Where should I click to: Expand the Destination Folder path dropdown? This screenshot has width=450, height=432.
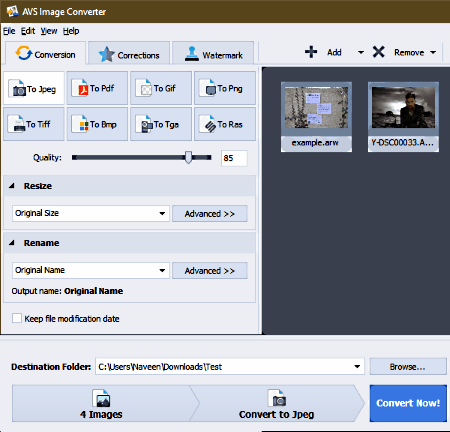357,367
